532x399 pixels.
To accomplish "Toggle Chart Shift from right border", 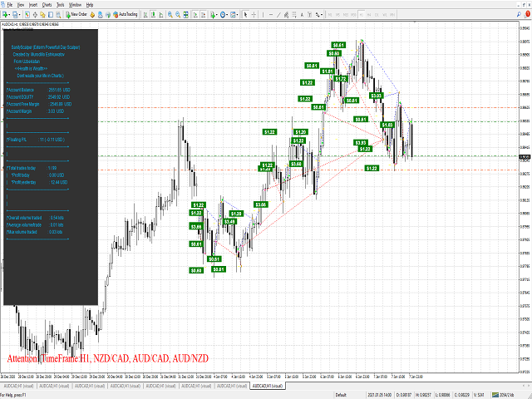I will (203, 15).
